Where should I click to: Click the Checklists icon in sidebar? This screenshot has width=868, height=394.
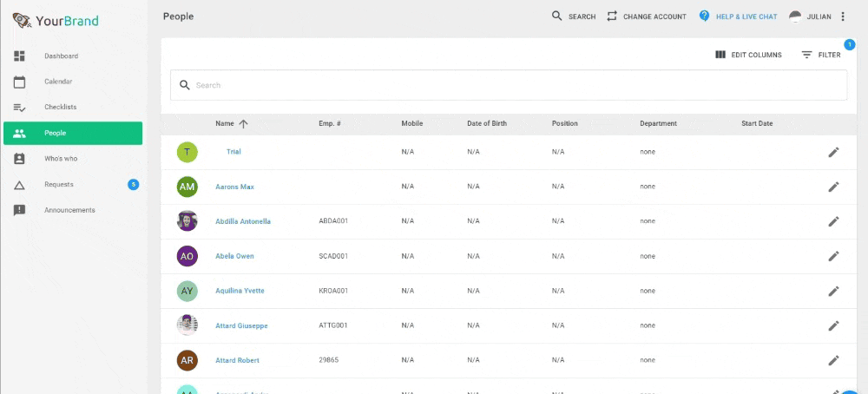[x=19, y=108]
